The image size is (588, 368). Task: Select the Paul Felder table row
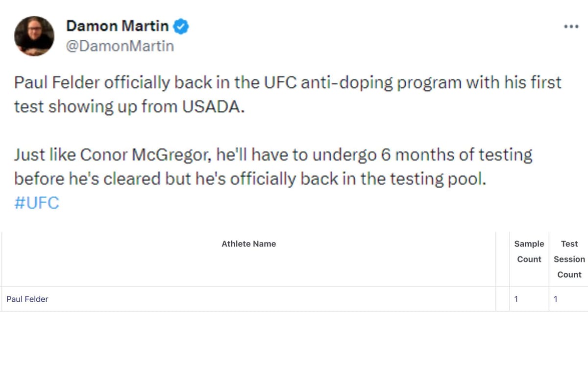(x=245, y=299)
